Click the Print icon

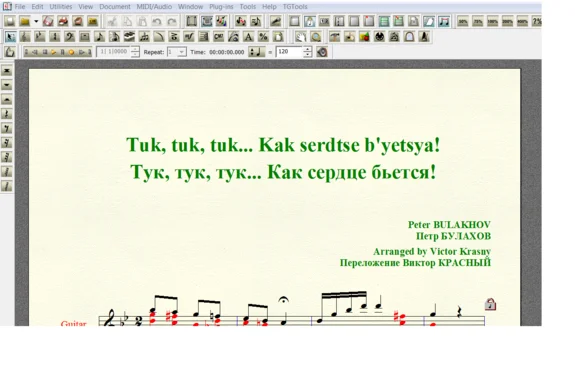(x=63, y=21)
